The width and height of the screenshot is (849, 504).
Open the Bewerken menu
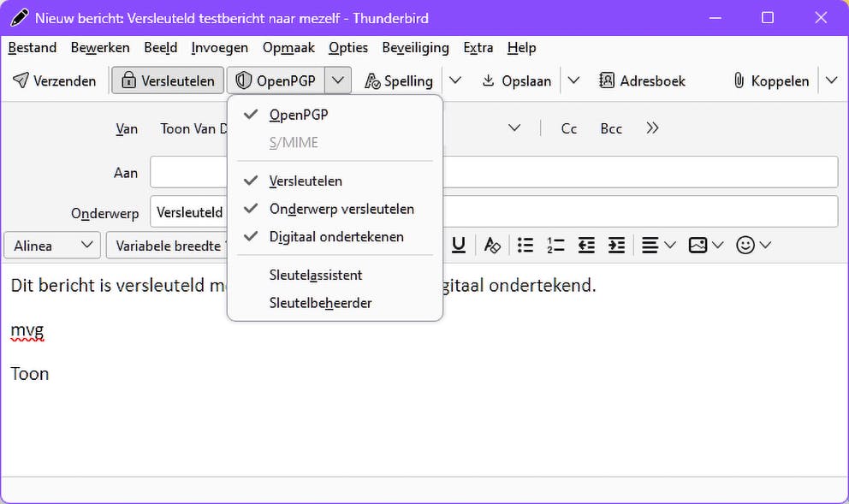[x=100, y=48]
